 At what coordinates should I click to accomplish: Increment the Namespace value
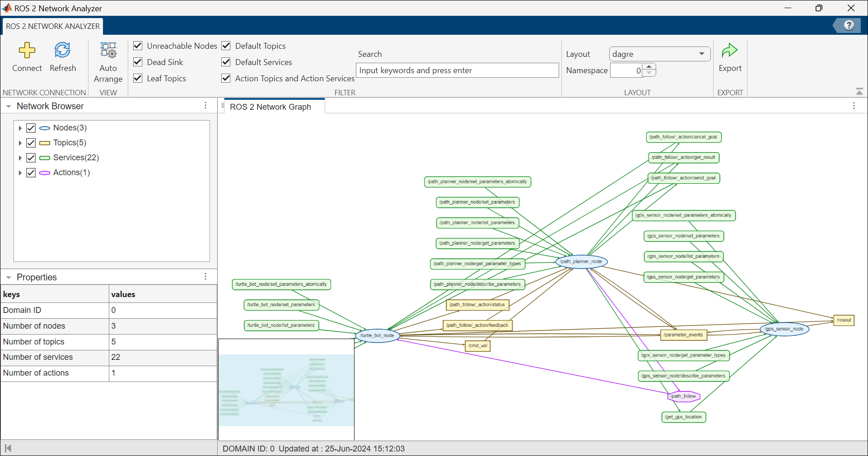tap(649, 67)
